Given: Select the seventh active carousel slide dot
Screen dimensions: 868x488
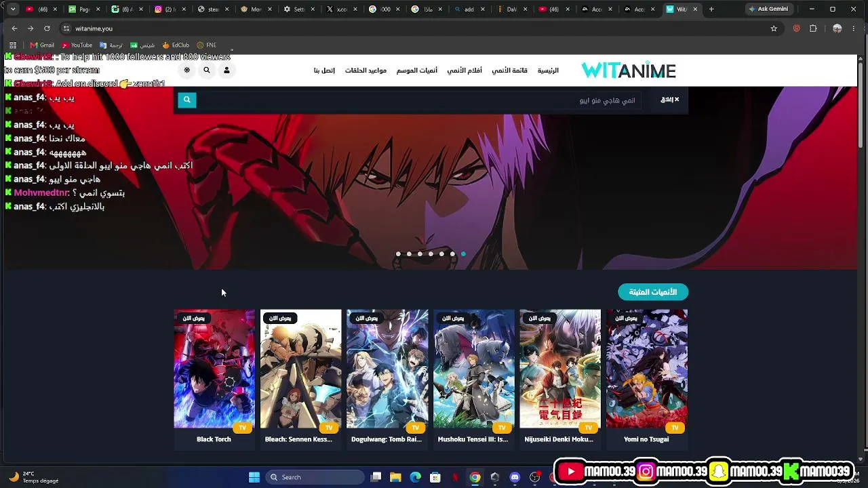Looking at the screenshot, I should [463, 254].
